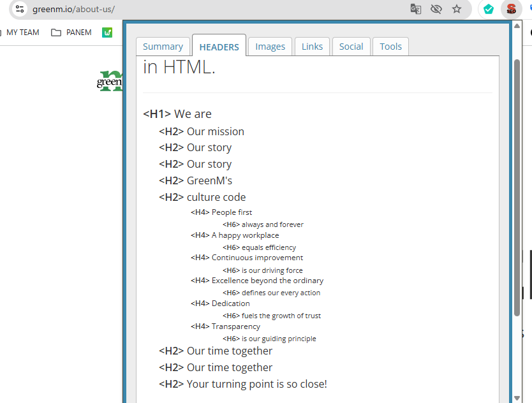Switch to the Summary tab

tap(163, 47)
